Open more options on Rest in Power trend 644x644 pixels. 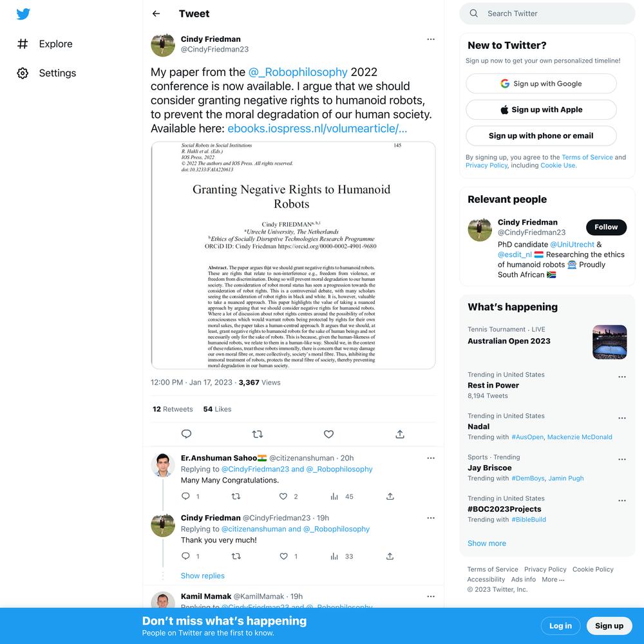622,377
